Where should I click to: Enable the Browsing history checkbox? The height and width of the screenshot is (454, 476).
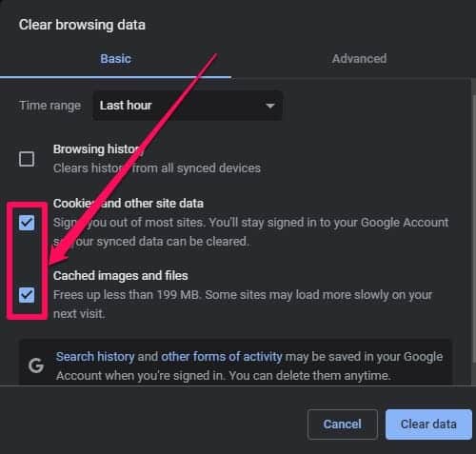(x=27, y=159)
